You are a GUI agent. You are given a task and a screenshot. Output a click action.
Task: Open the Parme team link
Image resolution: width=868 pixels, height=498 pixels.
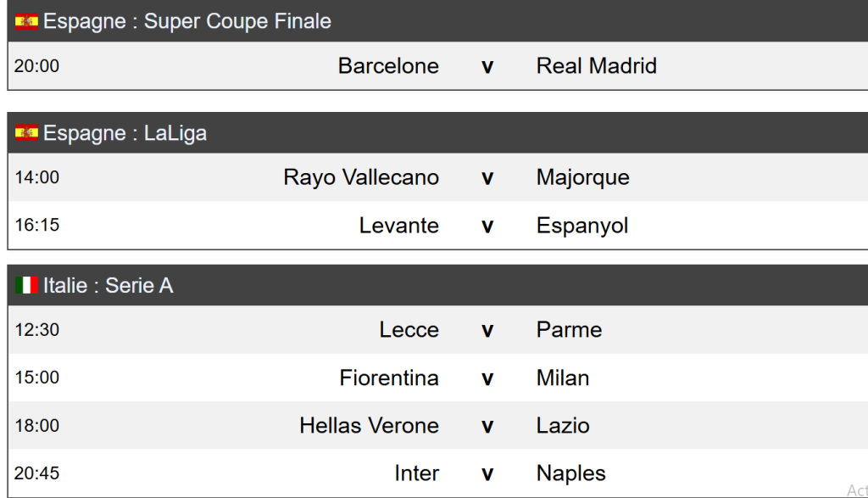tap(570, 330)
